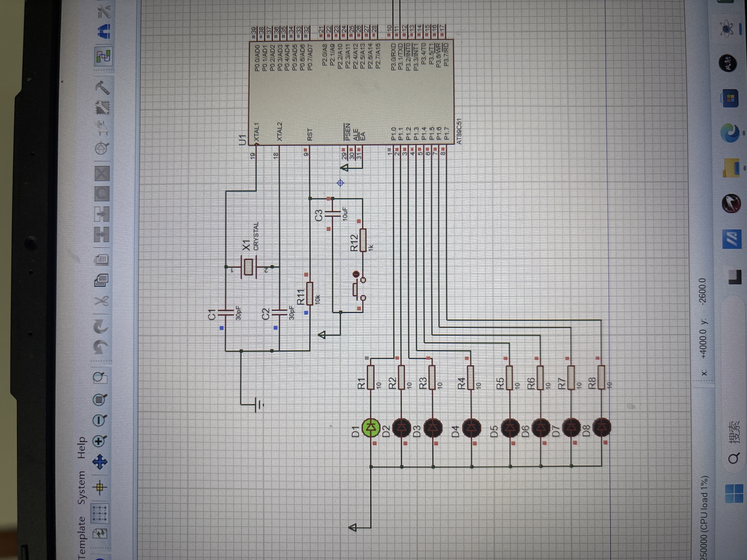The image size is (747, 560).
Task: Click the Copy to clipboard icon
Action: (102, 281)
